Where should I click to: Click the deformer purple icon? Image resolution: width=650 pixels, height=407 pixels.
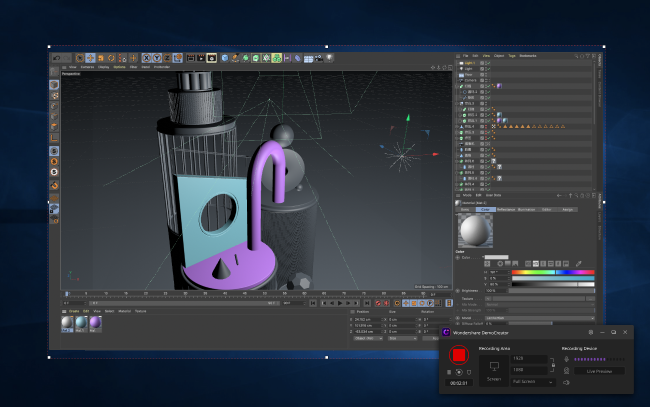[297, 58]
